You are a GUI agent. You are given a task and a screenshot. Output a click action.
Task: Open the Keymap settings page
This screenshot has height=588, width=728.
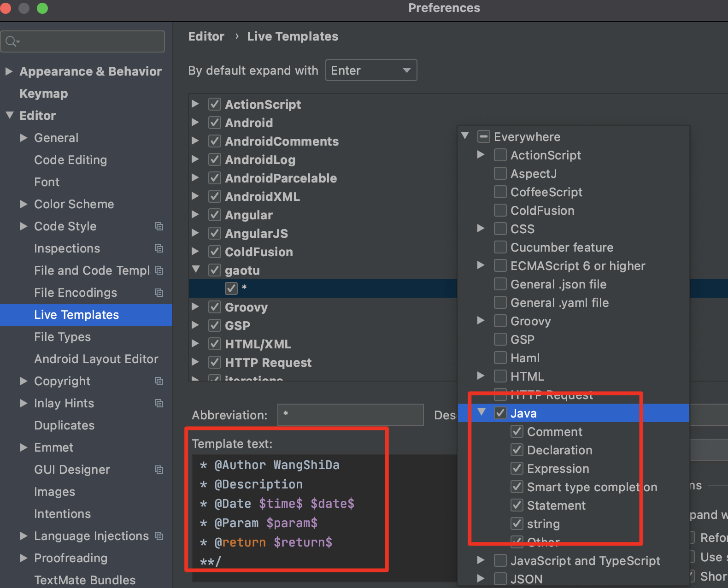(44, 94)
